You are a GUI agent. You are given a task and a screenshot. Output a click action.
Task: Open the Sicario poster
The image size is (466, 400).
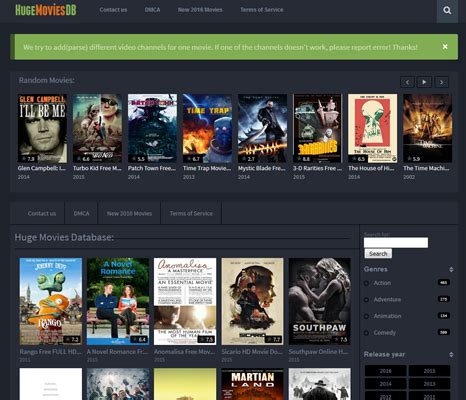pos(253,301)
